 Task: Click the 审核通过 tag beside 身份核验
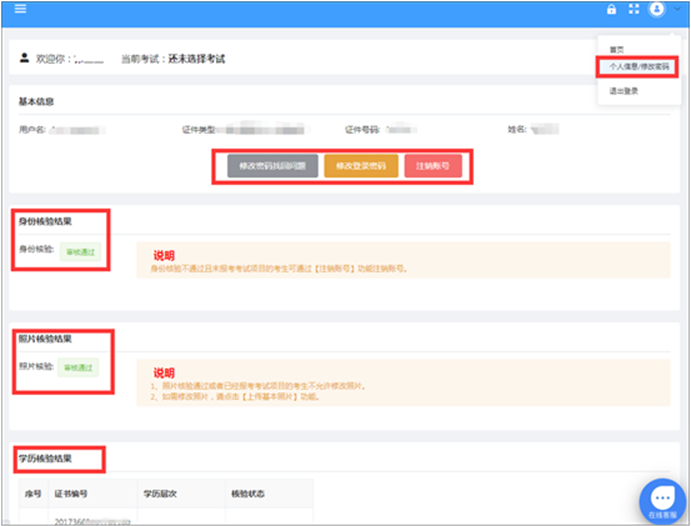pos(80,252)
